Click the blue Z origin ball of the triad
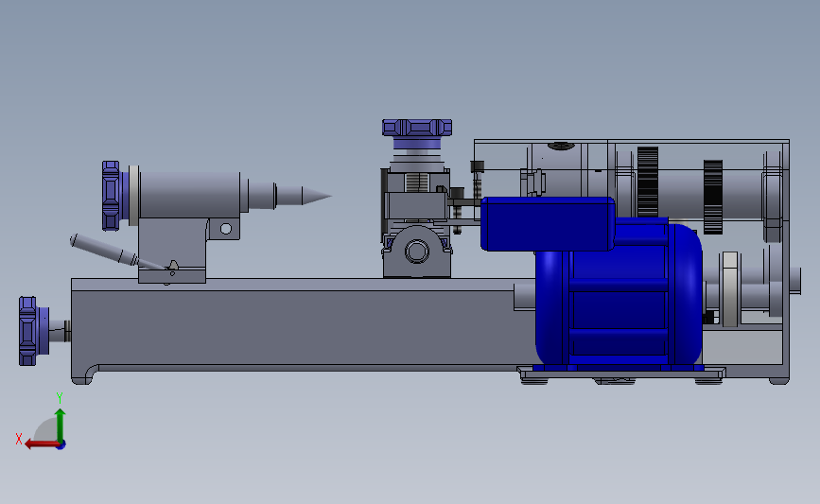 click(x=61, y=444)
